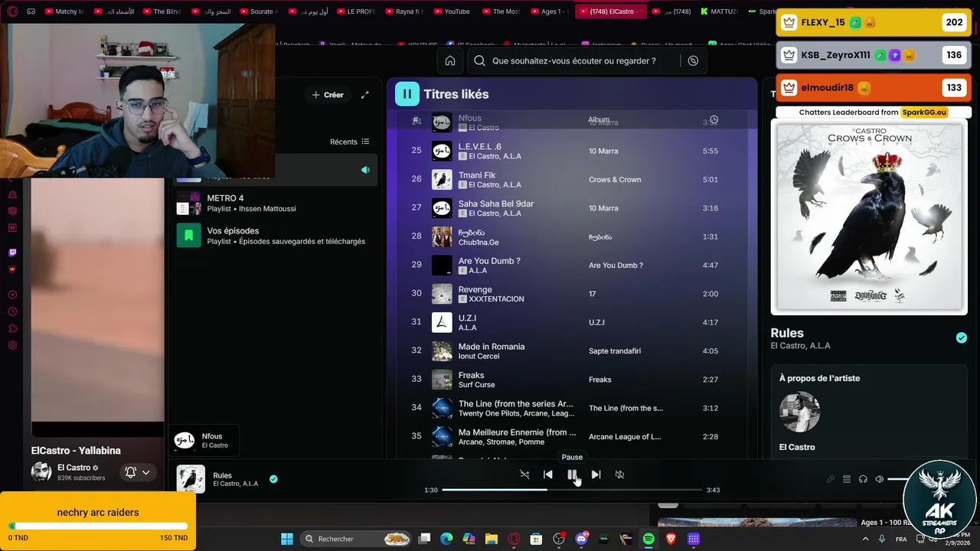Click the search box 'Que souhaitez-vous écouter'
Viewport: 980px width, 551px height.
click(x=574, y=60)
